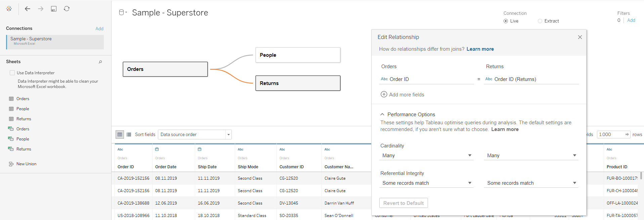The height and width of the screenshot is (220, 644).
Task: Click cell Sean O'Donnell
Action: point(339,216)
